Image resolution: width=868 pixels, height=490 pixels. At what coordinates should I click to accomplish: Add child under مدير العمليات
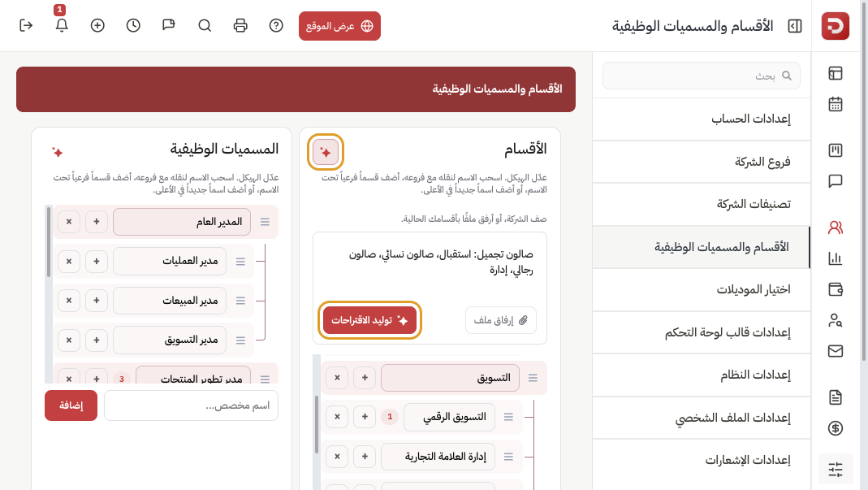pyautogui.click(x=97, y=261)
